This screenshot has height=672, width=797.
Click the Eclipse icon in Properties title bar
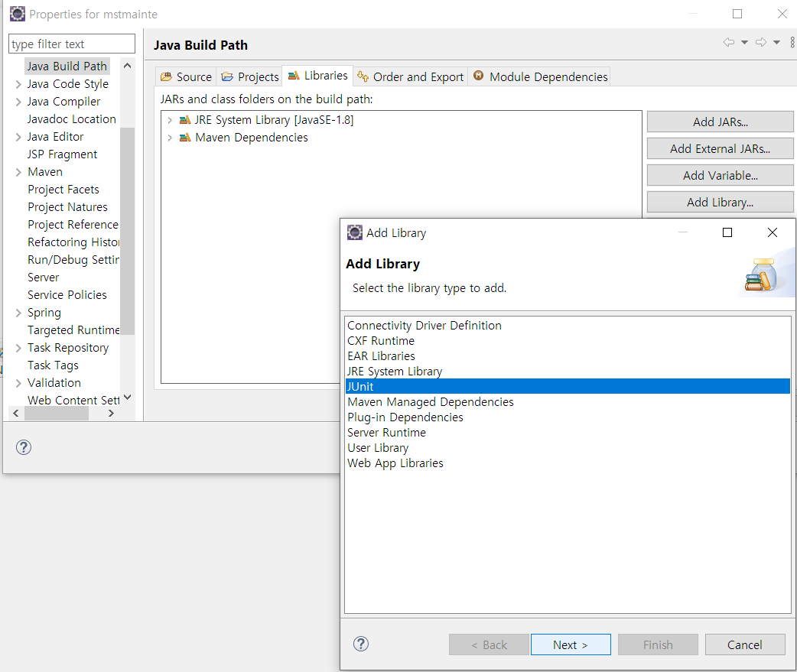coord(18,15)
